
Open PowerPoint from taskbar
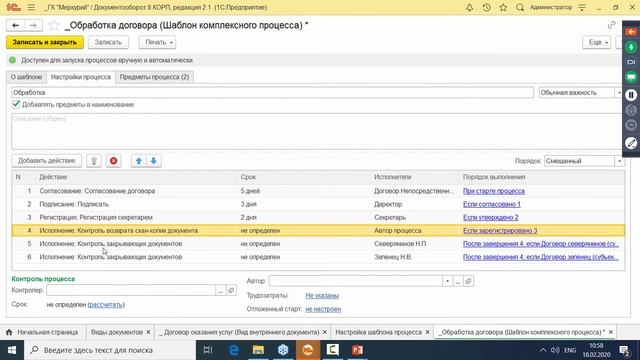(358, 350)
